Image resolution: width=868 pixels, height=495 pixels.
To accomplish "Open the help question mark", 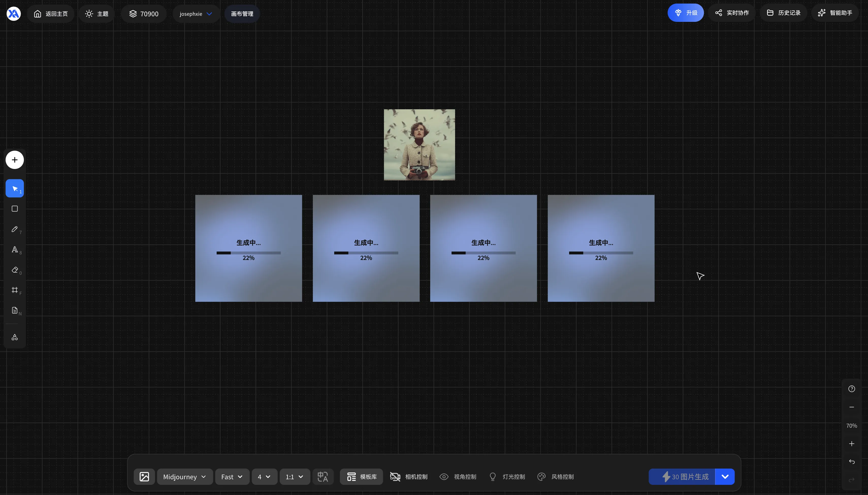I will (852, 389).
